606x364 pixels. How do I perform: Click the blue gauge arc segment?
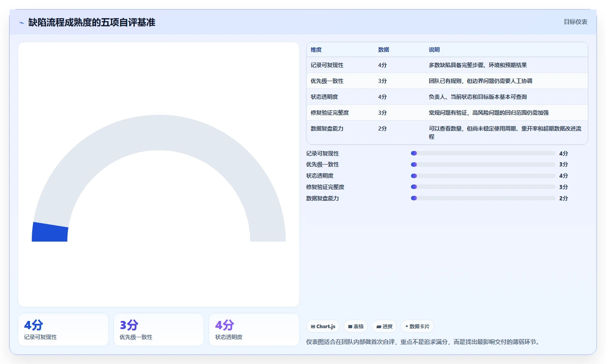click(x=50, y=232)
